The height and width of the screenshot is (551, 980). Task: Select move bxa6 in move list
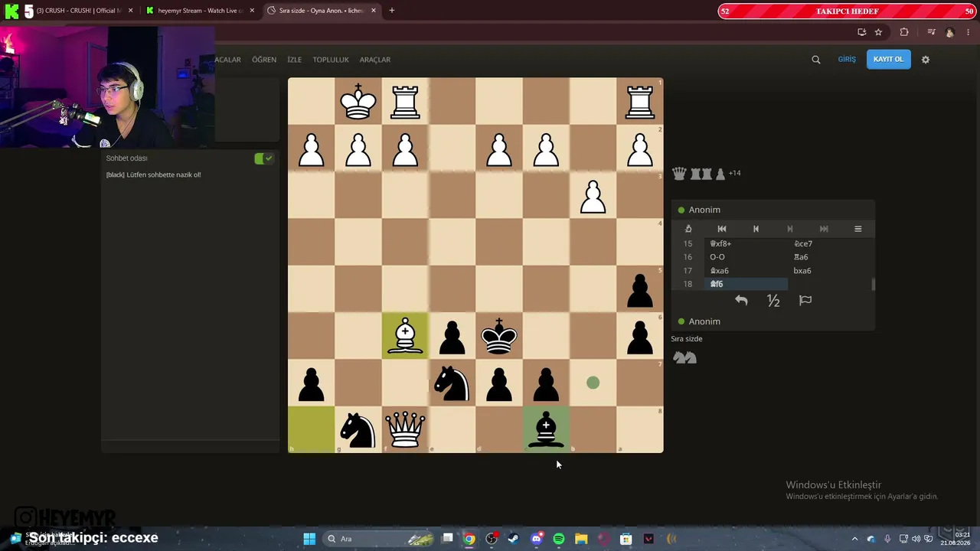(x=829, y=271)
